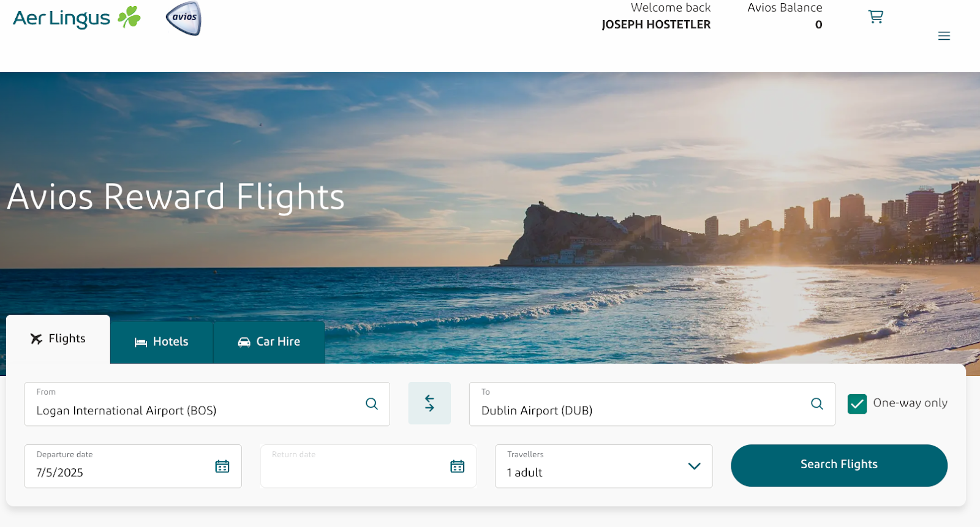
Task: Open the 1 adult travellers selector
Action: 603,466
